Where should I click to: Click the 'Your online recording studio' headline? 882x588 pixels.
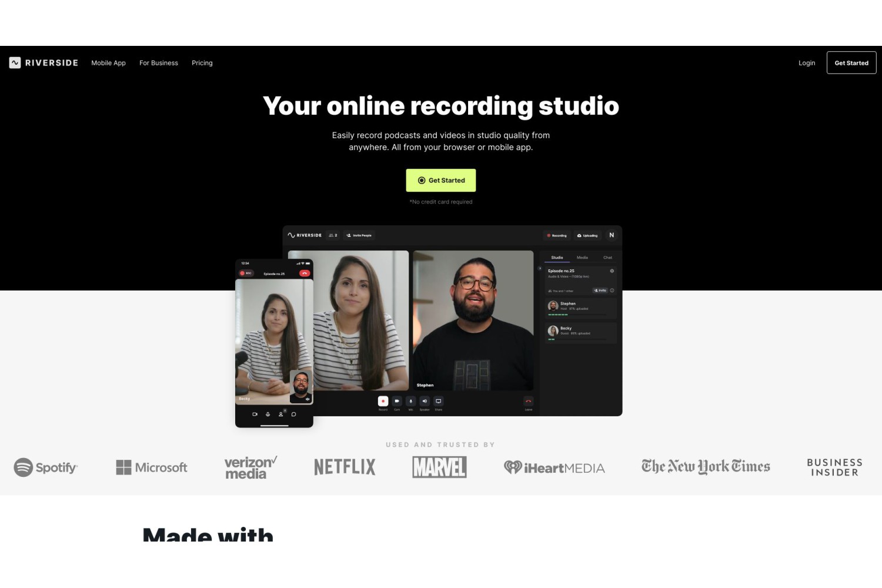coord(441,106)
